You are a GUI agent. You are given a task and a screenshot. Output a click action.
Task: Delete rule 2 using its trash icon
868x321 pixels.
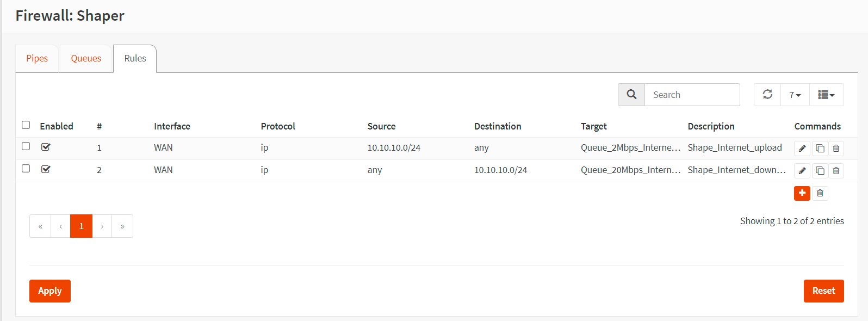point(836,171)
